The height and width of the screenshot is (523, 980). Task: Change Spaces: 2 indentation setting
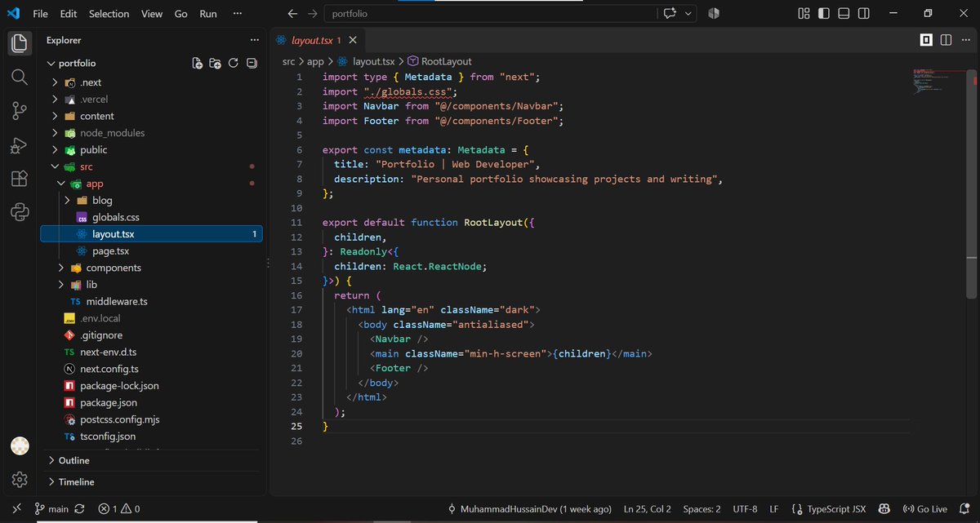click(x=702, y=508)
